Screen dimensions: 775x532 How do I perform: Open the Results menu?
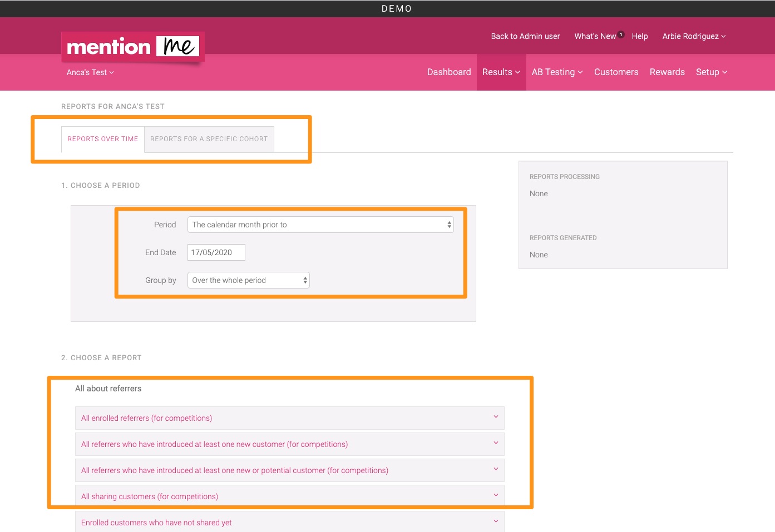coord(500,72)
